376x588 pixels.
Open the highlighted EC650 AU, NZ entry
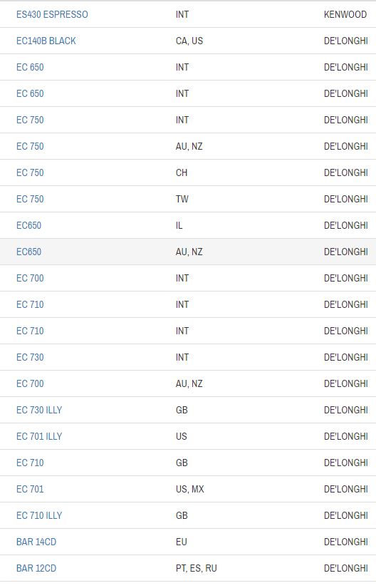point(28,252)
